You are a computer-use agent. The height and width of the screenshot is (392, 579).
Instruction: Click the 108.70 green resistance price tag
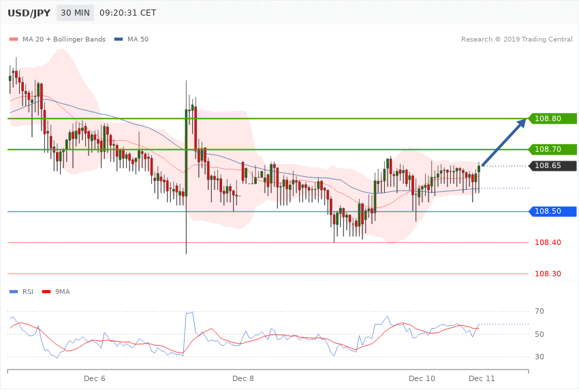(553, 149)
